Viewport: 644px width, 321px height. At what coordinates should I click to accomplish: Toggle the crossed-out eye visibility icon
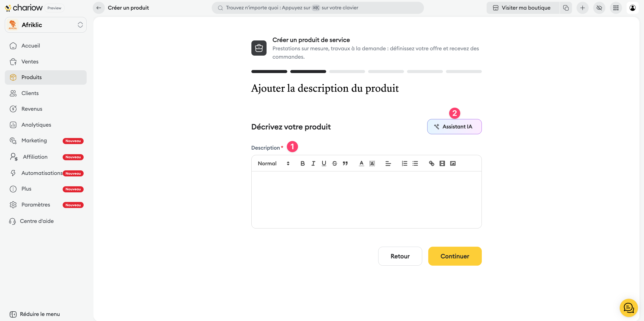(599, 8)
